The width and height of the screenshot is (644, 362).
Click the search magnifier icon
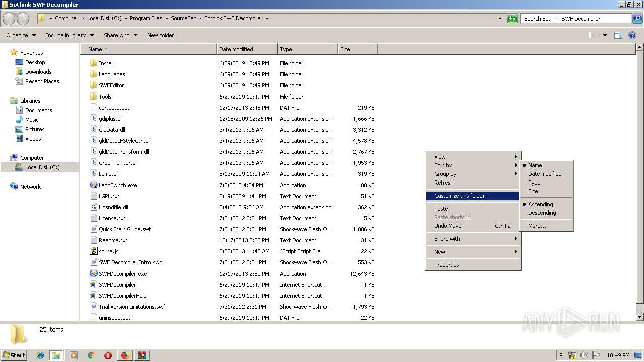pyautogui.click(x=637, y=19)
